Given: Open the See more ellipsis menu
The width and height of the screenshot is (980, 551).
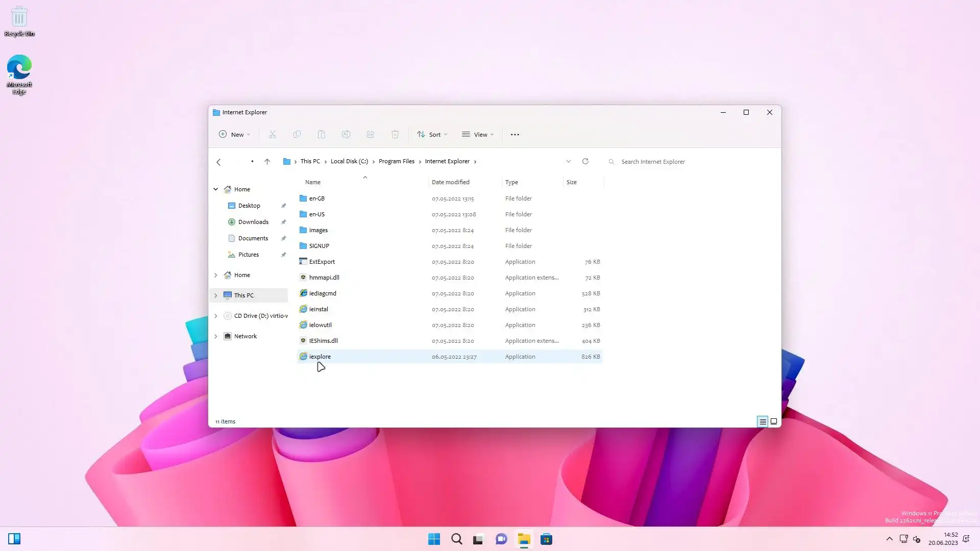Looking at the screenshot, I should click(514, 135).
